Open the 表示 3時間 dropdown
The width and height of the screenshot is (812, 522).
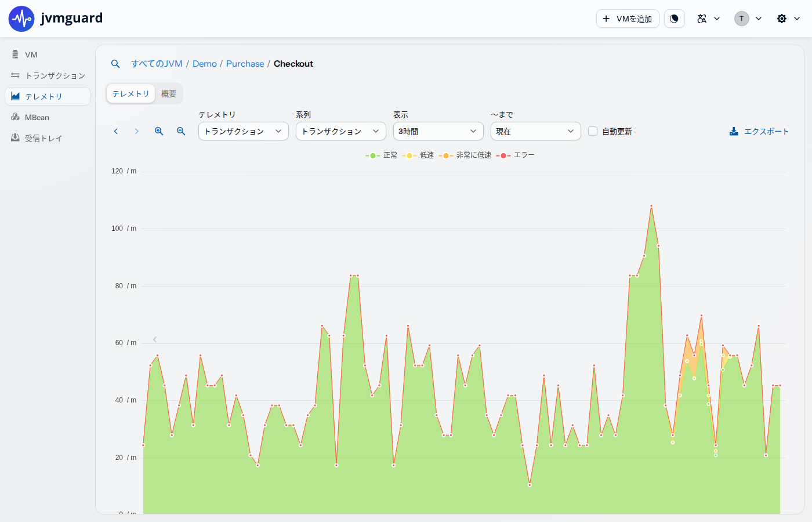[438, 131]
